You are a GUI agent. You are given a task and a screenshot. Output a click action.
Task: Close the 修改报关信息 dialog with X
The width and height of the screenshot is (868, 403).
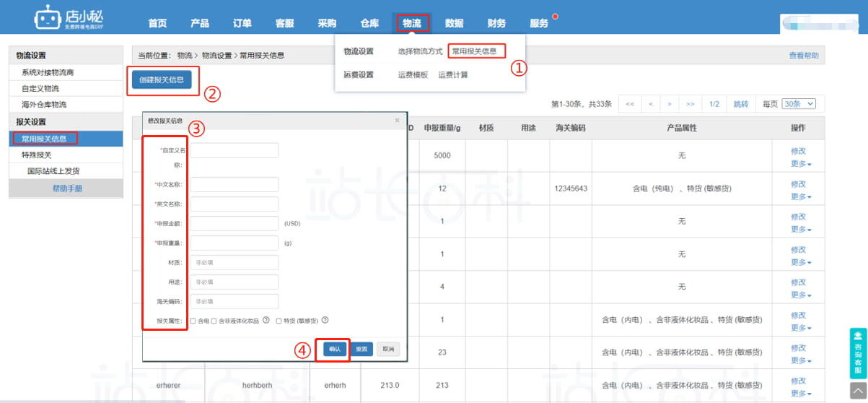tap(397, 121)
